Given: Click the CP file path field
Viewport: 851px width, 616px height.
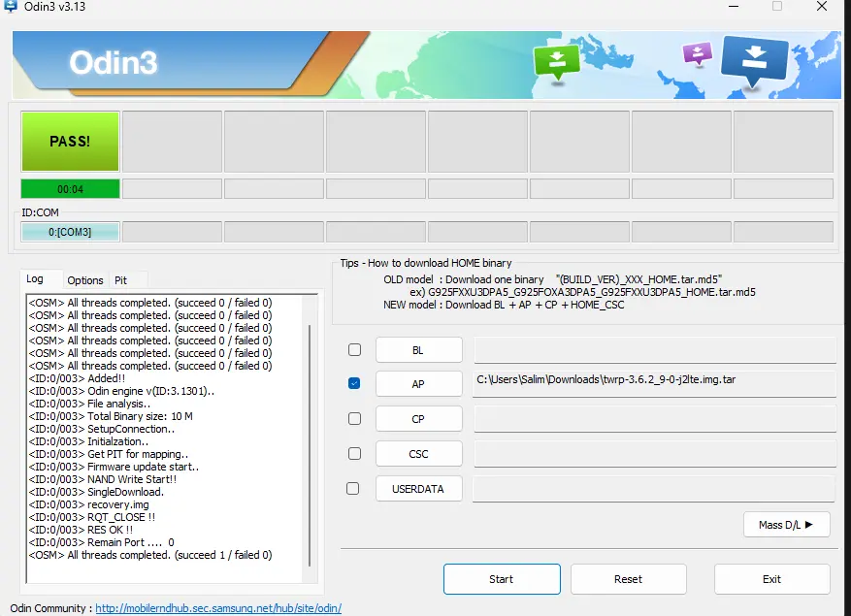Looking at the screenshot, I should [655, 419].
